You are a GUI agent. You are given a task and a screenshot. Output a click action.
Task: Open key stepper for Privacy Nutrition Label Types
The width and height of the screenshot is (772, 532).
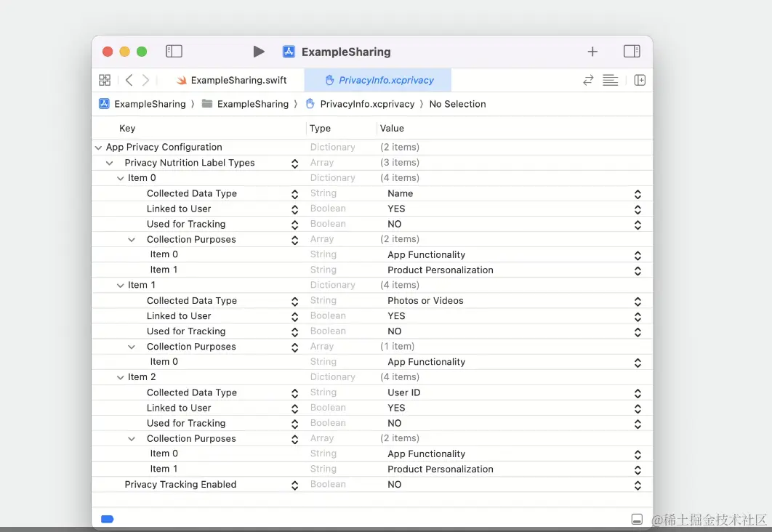(x=294, y=164)
